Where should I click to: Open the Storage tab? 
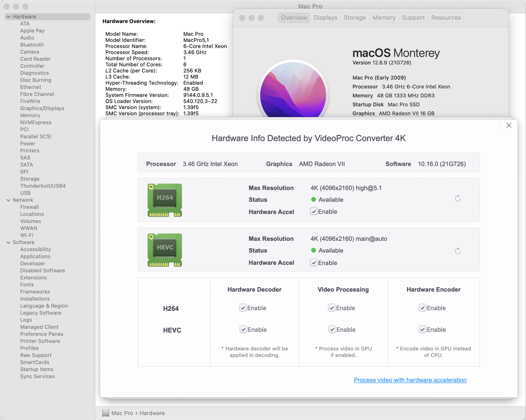point(355,18)
